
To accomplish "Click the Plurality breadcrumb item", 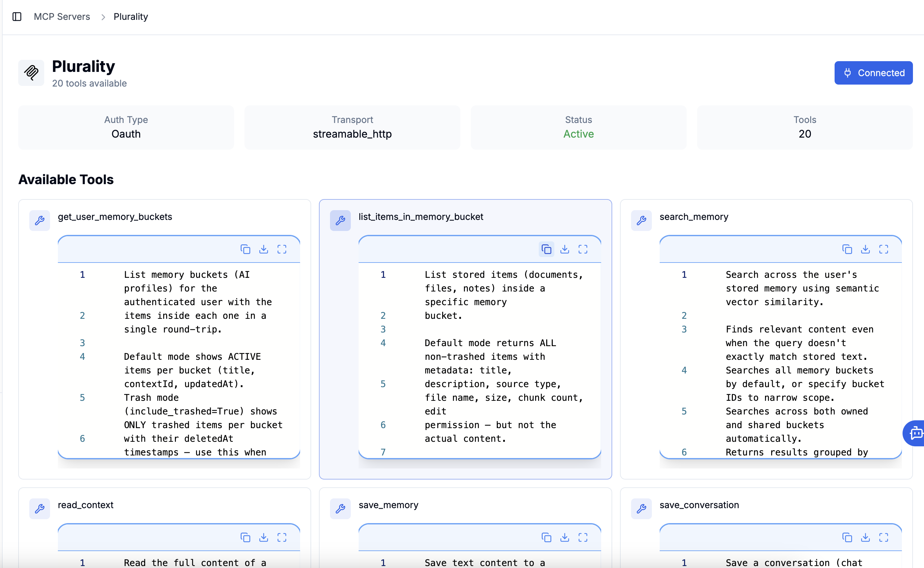I will click(131, 17).
